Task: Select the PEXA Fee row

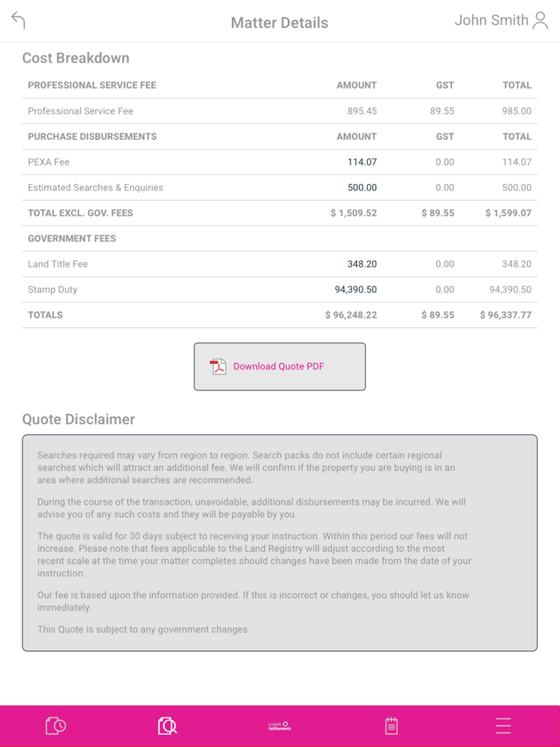Action: pos(280,162)
